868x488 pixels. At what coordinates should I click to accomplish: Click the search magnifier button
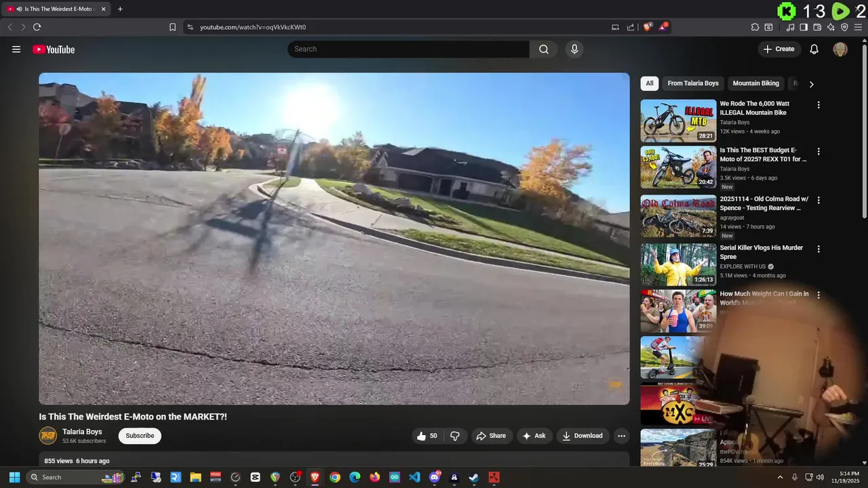click(544, 49)
